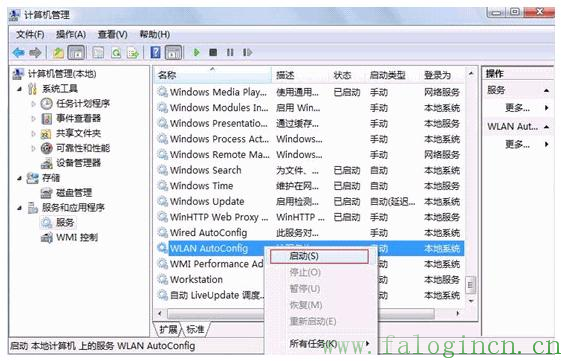Click the blue Help toolbar icon

click(x=155, y=52)
